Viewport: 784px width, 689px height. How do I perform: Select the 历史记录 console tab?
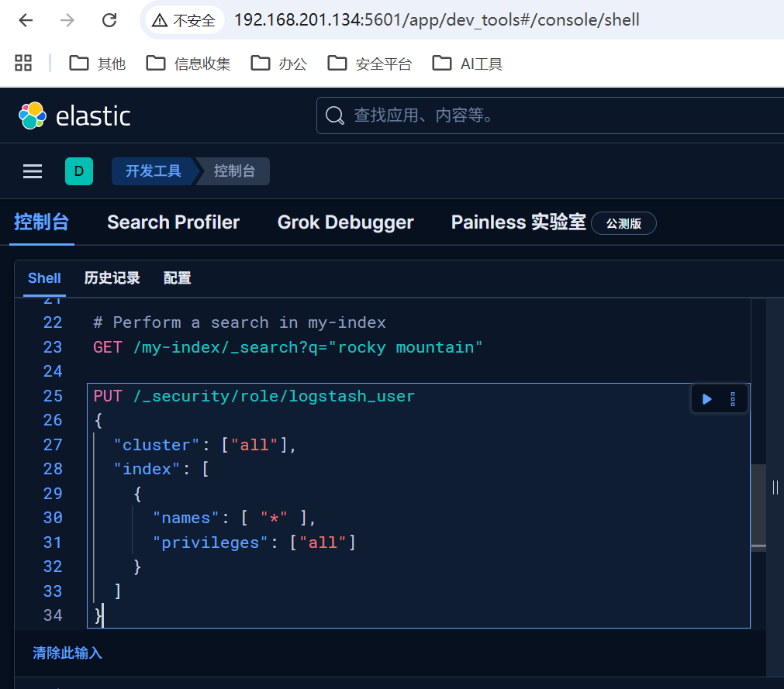(x=112, y=278)
